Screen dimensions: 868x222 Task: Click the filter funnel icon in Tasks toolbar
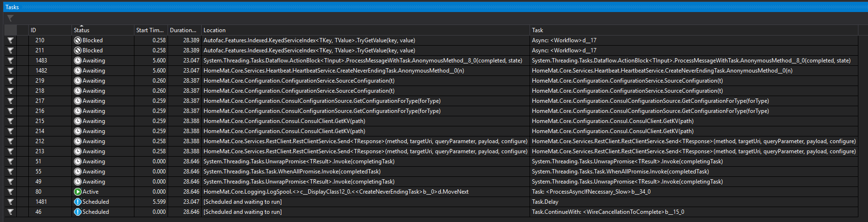(x=10, y=18)
